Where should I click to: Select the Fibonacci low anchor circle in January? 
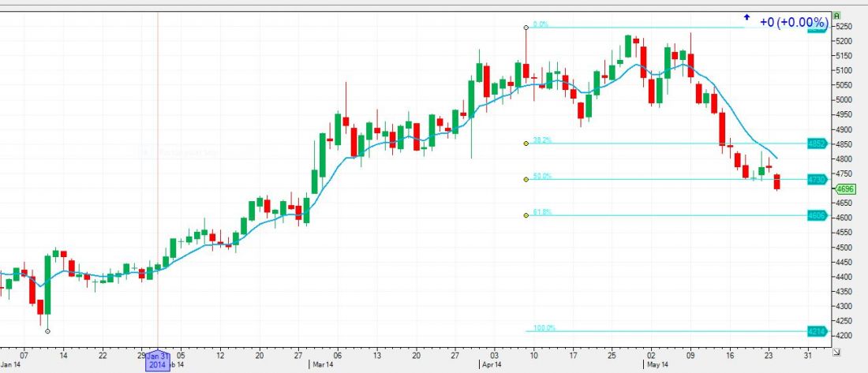pos(48,331)
